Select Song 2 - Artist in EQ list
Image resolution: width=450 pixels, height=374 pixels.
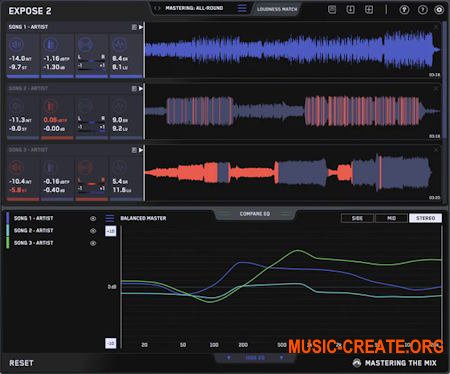(33, 231)
